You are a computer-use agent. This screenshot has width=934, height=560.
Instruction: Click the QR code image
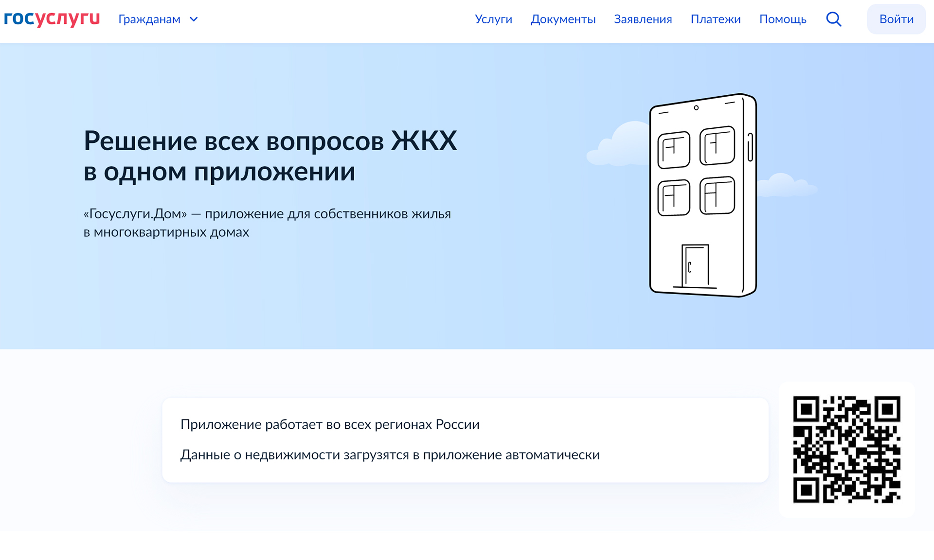pyautogui.click(x=846, y=450)
